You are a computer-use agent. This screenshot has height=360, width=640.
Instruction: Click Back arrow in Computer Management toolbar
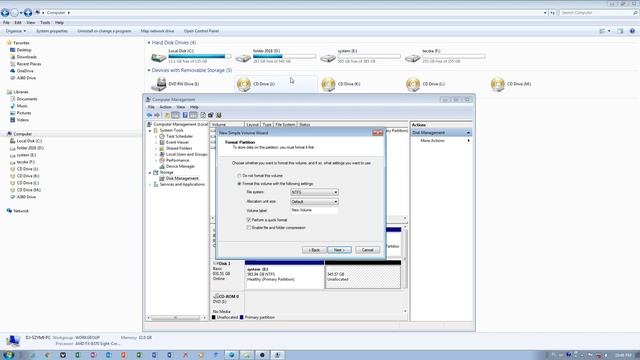point(149,115)
